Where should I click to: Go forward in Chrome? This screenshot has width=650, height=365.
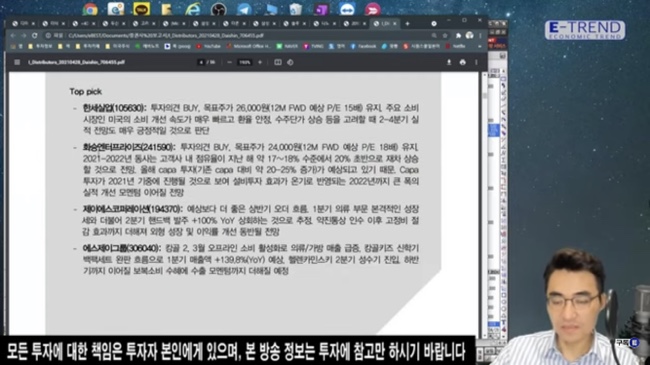24,36
